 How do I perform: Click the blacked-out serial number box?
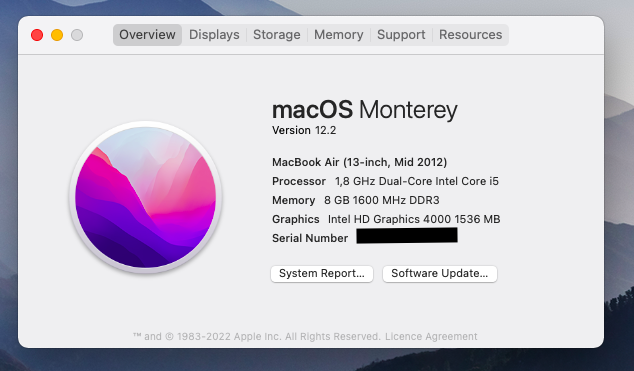(407, 235)
